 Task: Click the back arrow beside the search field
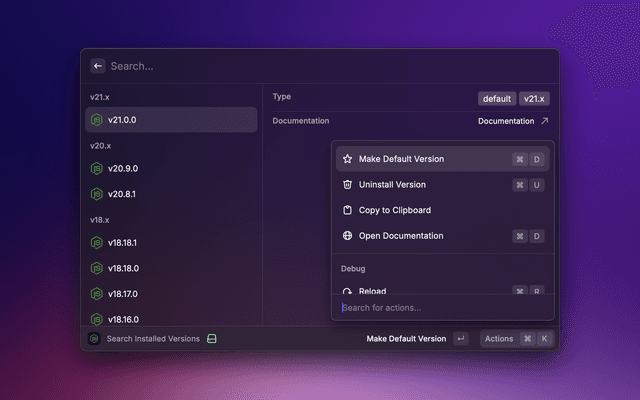tap(98, 66)
